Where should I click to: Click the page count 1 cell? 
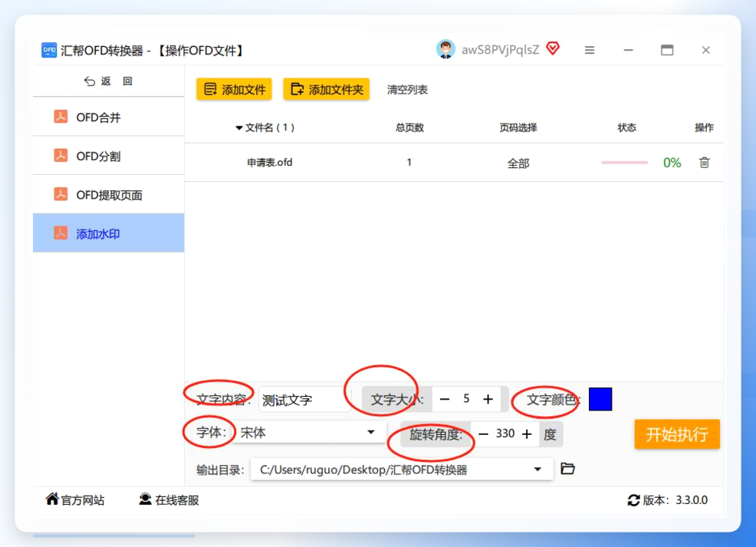[409, 163]
